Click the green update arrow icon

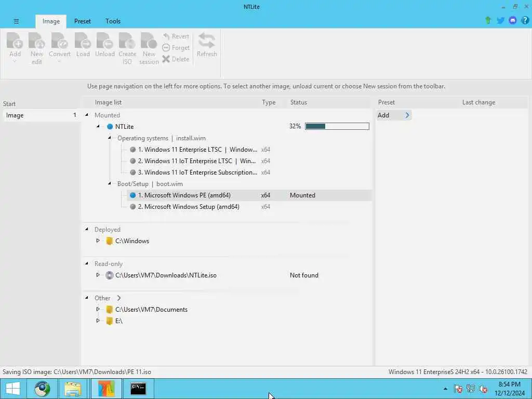488,20
